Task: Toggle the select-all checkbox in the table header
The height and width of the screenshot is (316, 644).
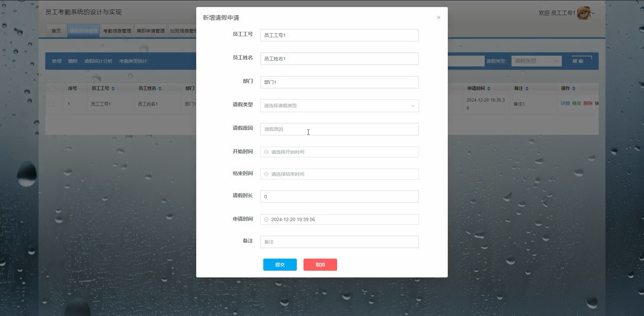Action: pos(52,88)
